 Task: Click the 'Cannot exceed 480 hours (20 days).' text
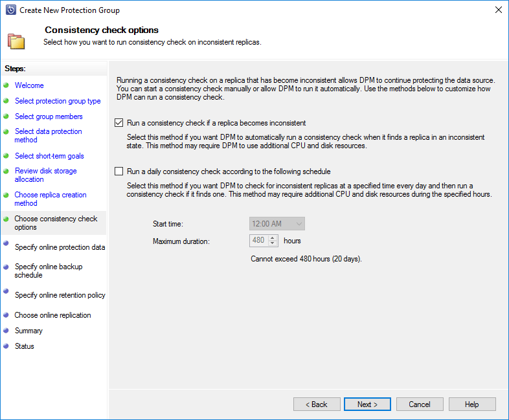[x=306, y=259]
